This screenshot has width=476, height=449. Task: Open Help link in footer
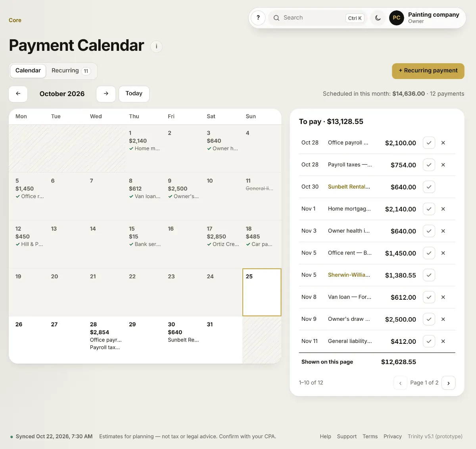[x=325, y=436]
